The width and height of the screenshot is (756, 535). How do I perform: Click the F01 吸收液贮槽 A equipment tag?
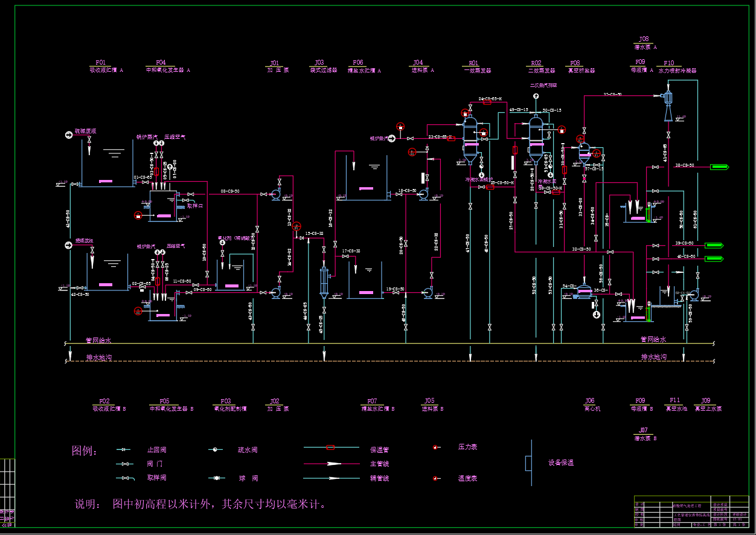pos(106,66)
